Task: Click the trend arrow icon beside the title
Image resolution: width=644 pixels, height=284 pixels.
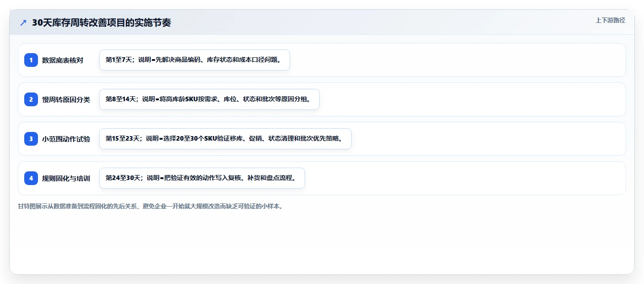Action: click(23, 22)
